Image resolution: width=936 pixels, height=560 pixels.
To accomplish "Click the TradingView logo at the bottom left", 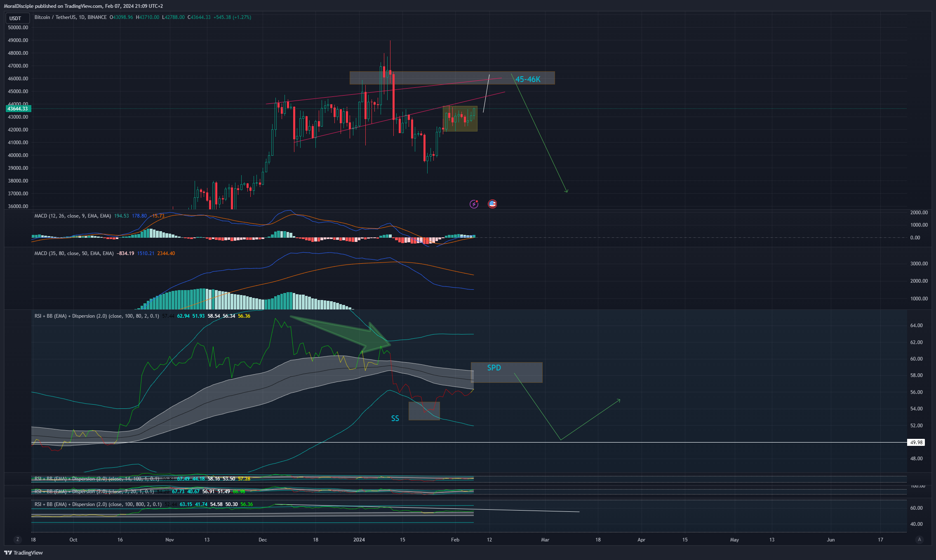I will pyautogui.click(x=24, y=553).
